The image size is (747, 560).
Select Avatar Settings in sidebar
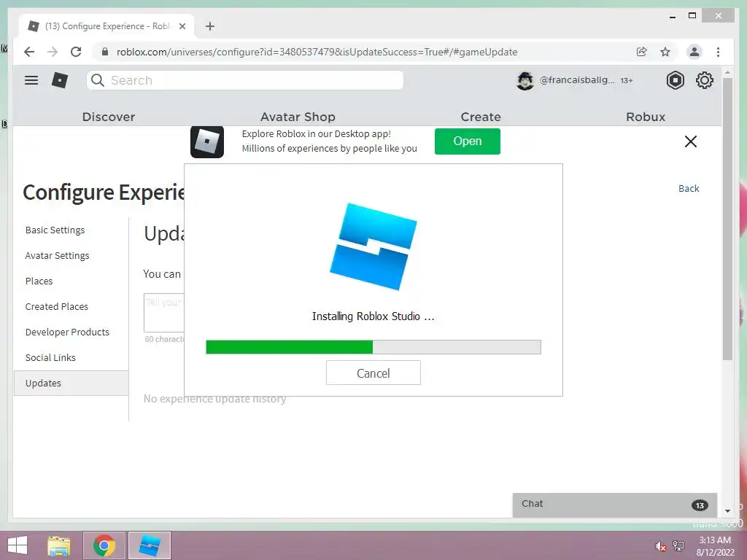point(57,256)
